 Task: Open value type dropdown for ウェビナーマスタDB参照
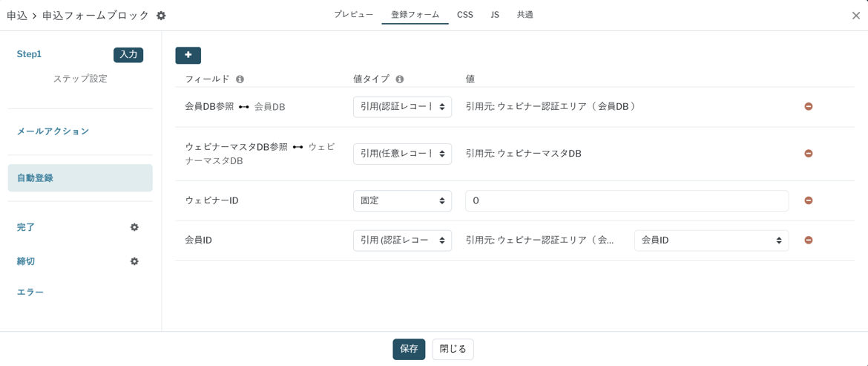click(402, 154)
